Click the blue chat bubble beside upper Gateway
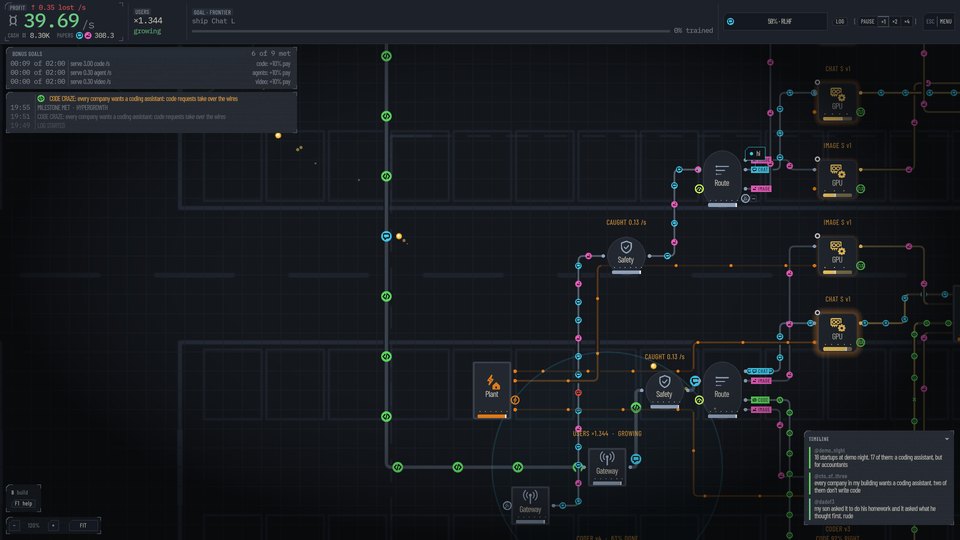Screen dimensions: 960x540 (x=636, y=459)
